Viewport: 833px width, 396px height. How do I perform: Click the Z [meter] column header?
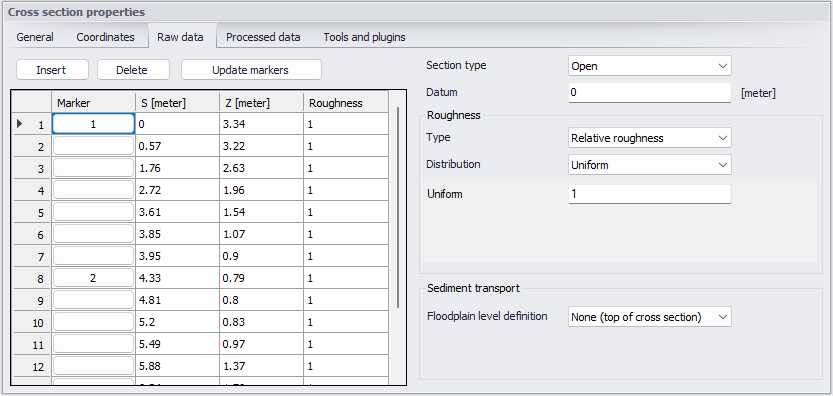point(261,103)
